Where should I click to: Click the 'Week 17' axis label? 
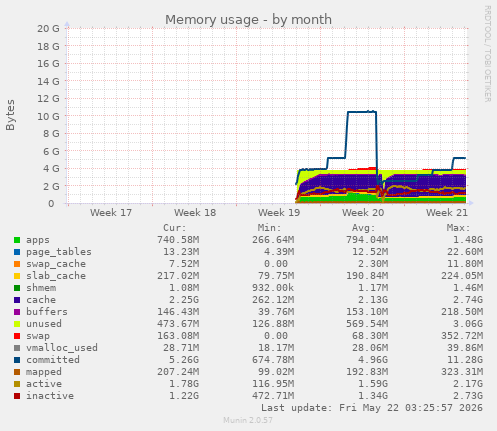point(111,213)
